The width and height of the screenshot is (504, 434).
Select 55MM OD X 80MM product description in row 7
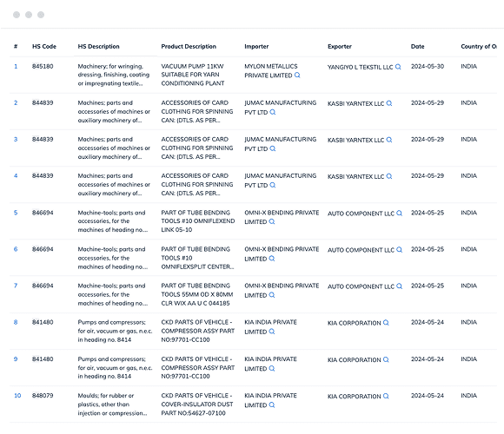(197, 294)
